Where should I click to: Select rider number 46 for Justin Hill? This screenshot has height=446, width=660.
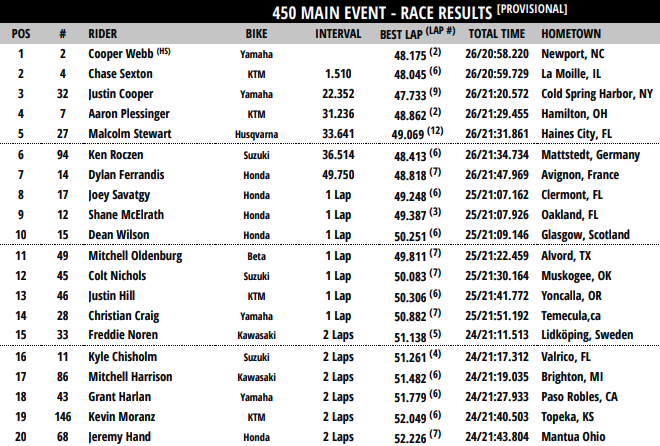(62, 295)
